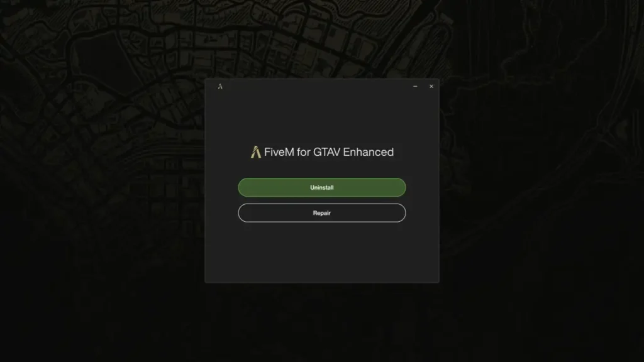This screenshot has width=644, height=362.
Task: Close the FiveM installer window
Action: click(431, 86)
